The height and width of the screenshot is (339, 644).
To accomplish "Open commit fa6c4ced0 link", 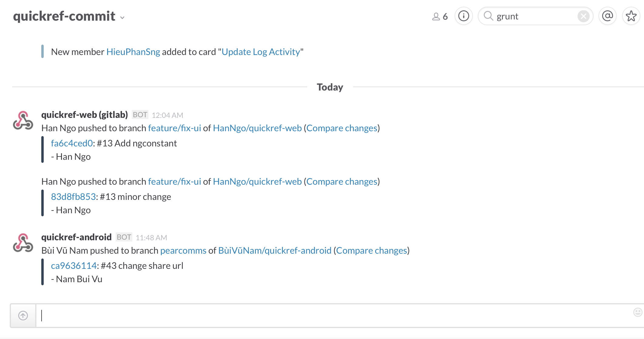I will pos(72,143).
